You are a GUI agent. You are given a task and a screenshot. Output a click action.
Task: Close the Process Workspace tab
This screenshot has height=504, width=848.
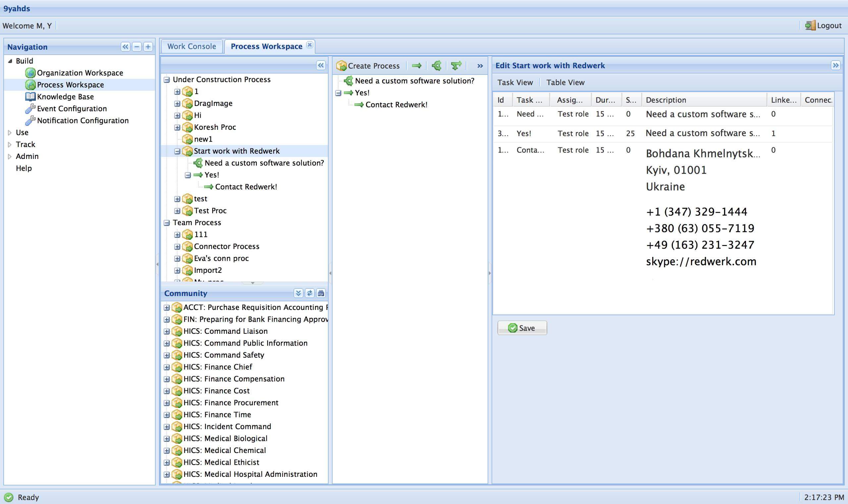click(x=309, y=45)
